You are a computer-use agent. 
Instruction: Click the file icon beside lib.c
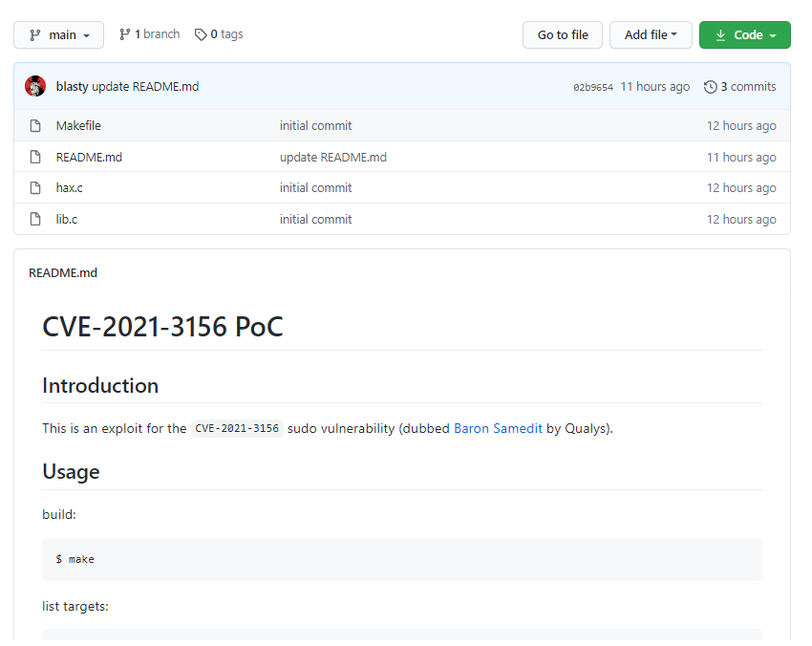[35, 219]
